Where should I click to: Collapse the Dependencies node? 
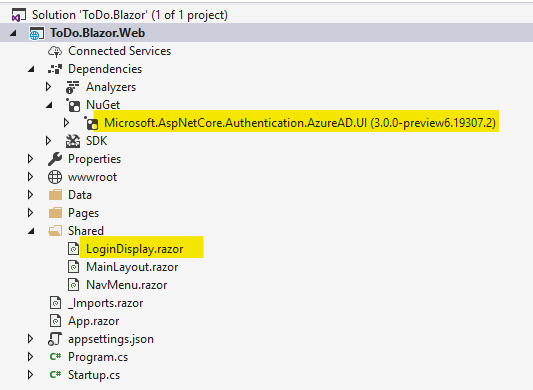31,69
